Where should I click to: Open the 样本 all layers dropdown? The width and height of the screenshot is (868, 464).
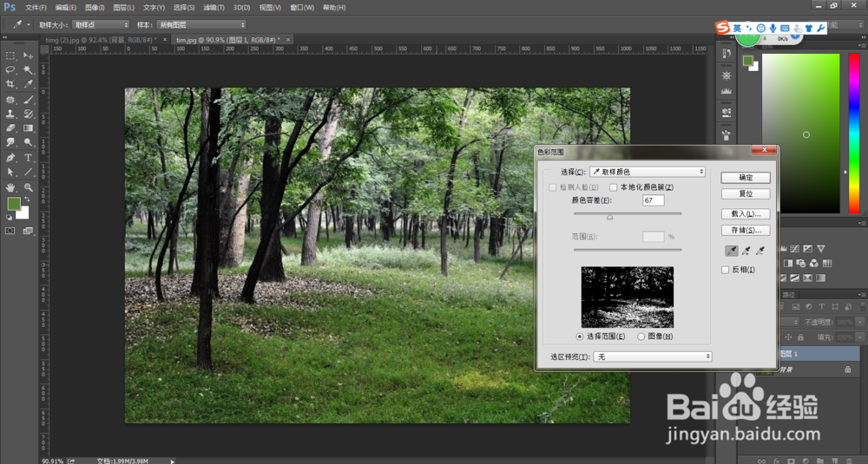[201, 25]
